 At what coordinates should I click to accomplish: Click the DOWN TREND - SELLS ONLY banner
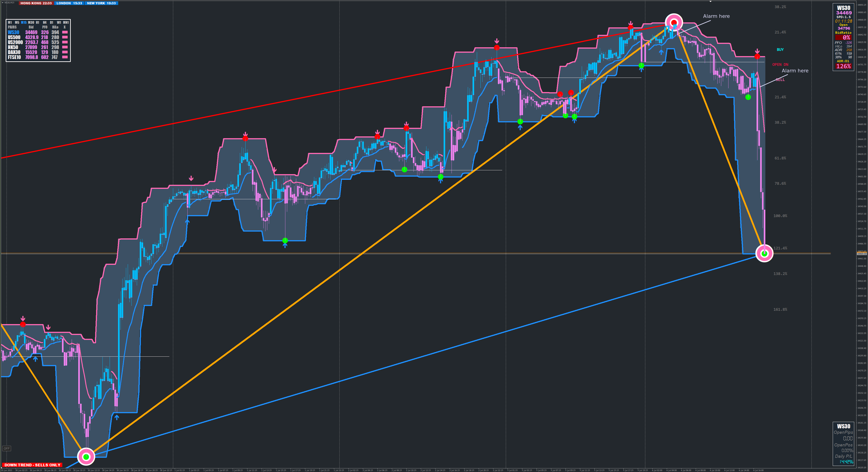[x=32, y=465]
